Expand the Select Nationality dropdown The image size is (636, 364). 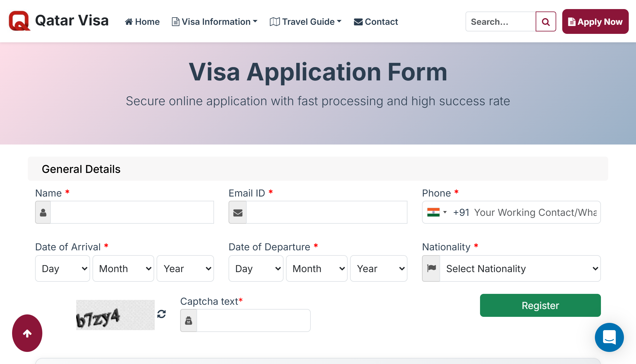[520, 268]
